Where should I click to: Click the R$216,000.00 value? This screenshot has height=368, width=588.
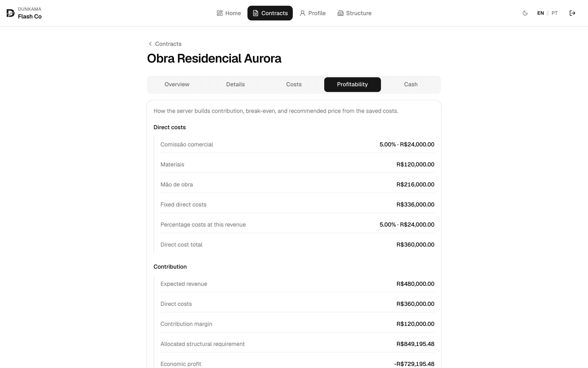[415, 184]
